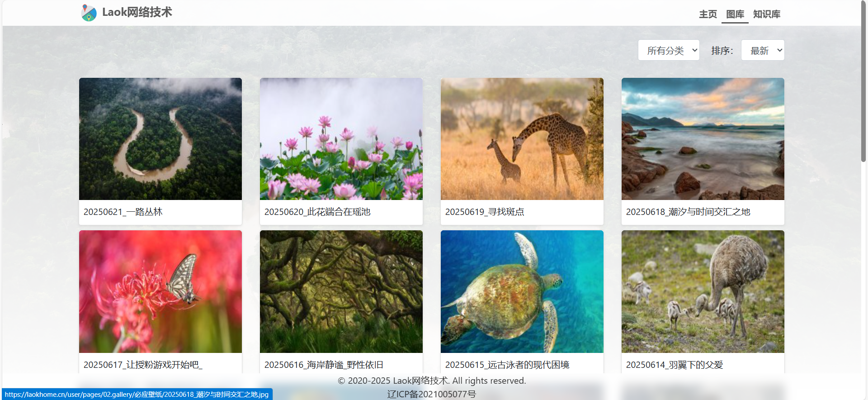This screenshot has width=868, height=400.
Task: Click the vertical page scrollbar thumb
Action: click(863, 81)
